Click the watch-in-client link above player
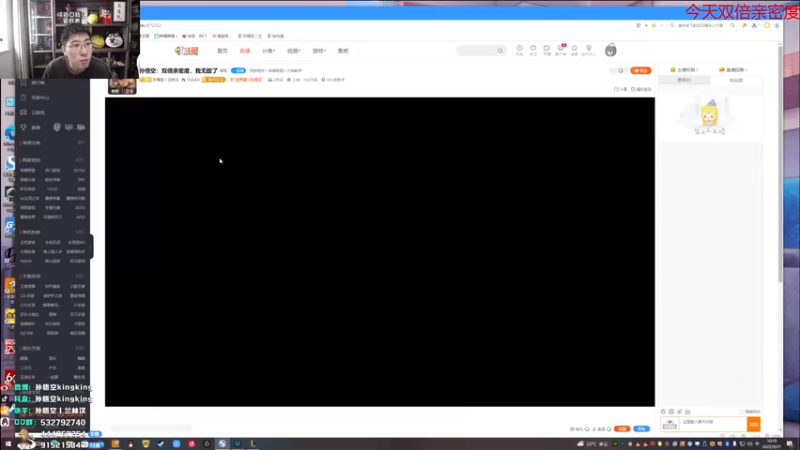The height and width of the screenshot is (450, 800). tap(641, 89)
